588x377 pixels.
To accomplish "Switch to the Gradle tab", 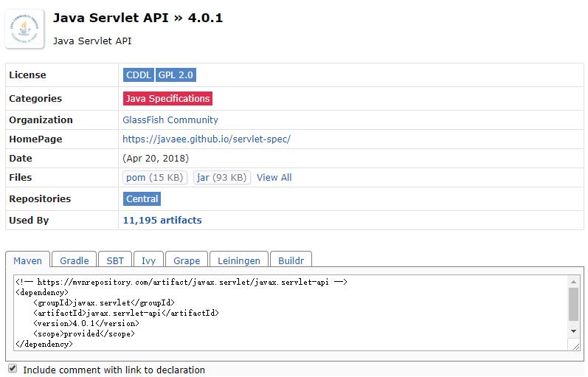I will click(74, 260).
